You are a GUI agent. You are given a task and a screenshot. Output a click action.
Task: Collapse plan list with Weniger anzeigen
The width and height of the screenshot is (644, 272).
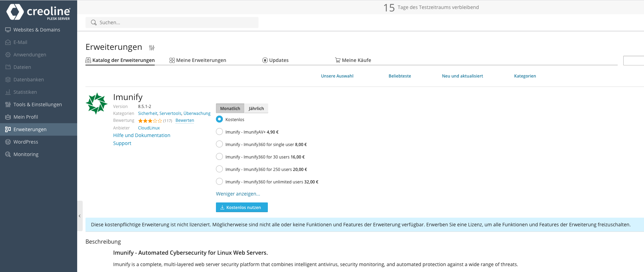(238, 194)
